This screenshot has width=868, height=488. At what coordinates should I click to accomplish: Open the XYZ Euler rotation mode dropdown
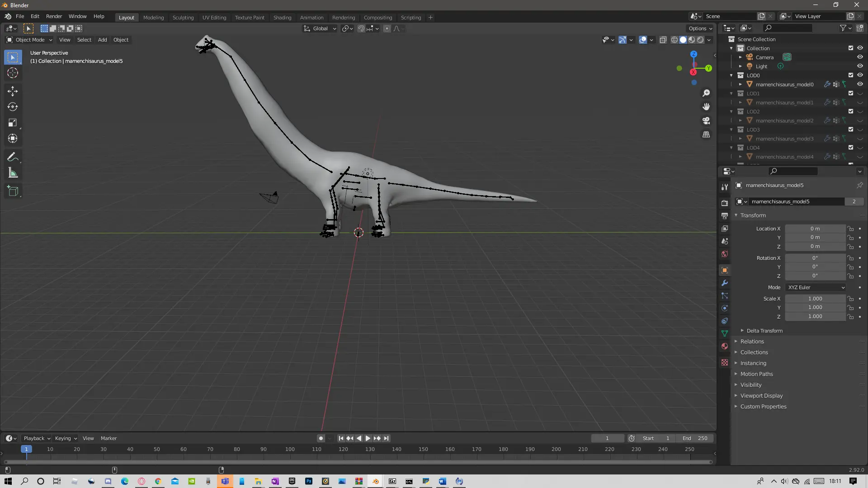pos(816,287)
